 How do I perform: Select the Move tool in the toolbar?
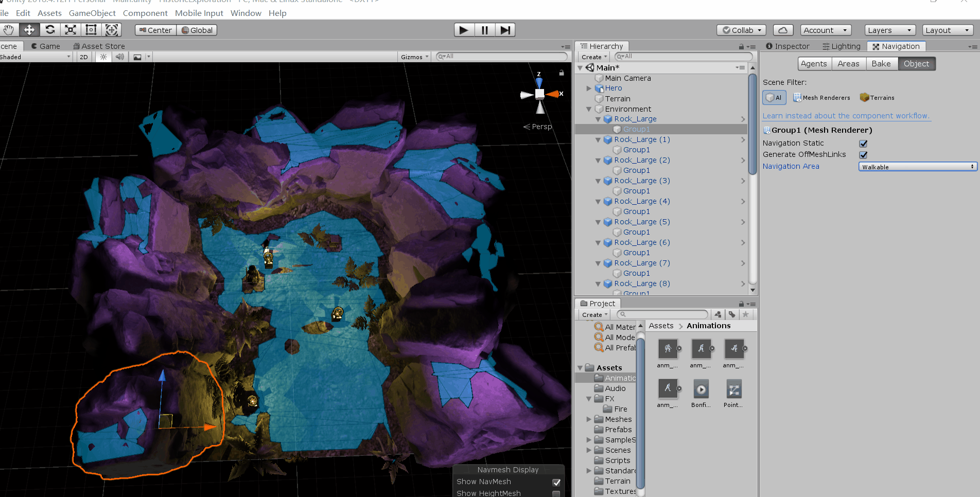(29, 30)
